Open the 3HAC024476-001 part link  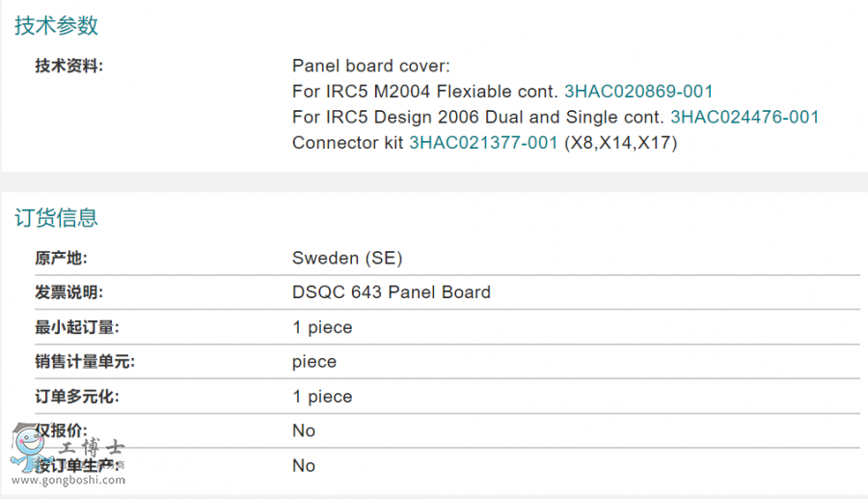(745, 117)
